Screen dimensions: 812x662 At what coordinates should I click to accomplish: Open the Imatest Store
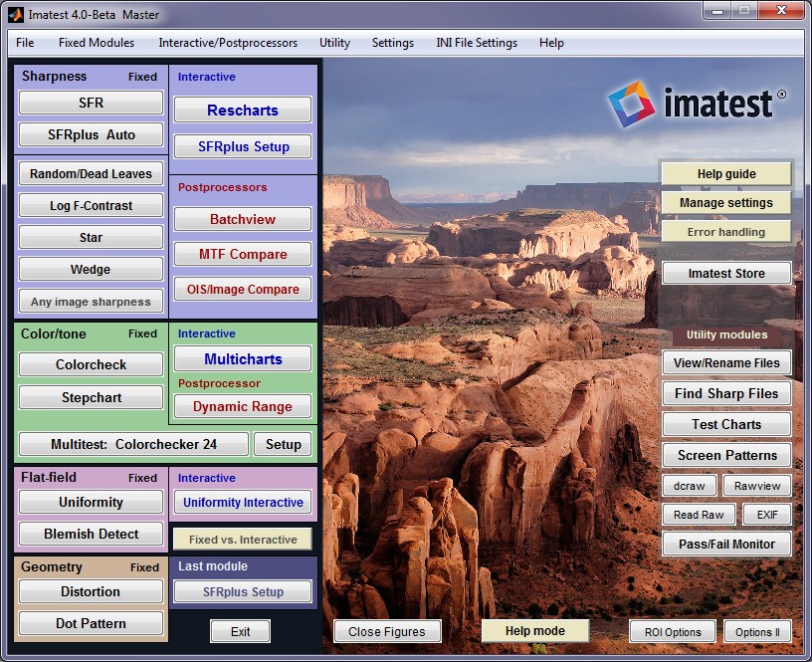(x=726, y=273)
